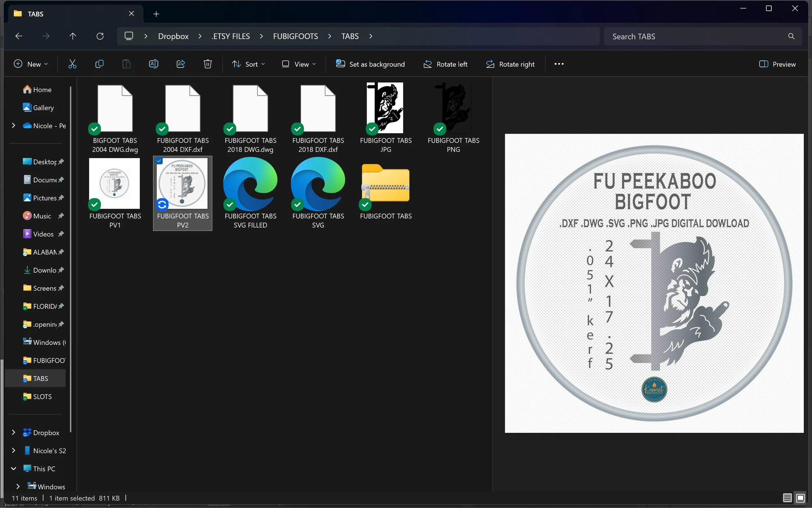The height and width of the screenshot is (508, 812).
Task: Click the Copy icon in toolbar
Action: coord(99,64)
